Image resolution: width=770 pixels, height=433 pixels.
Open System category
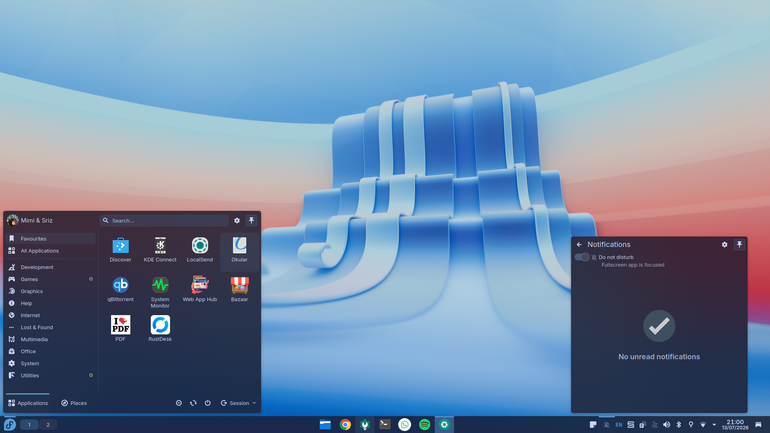point(51,363)
